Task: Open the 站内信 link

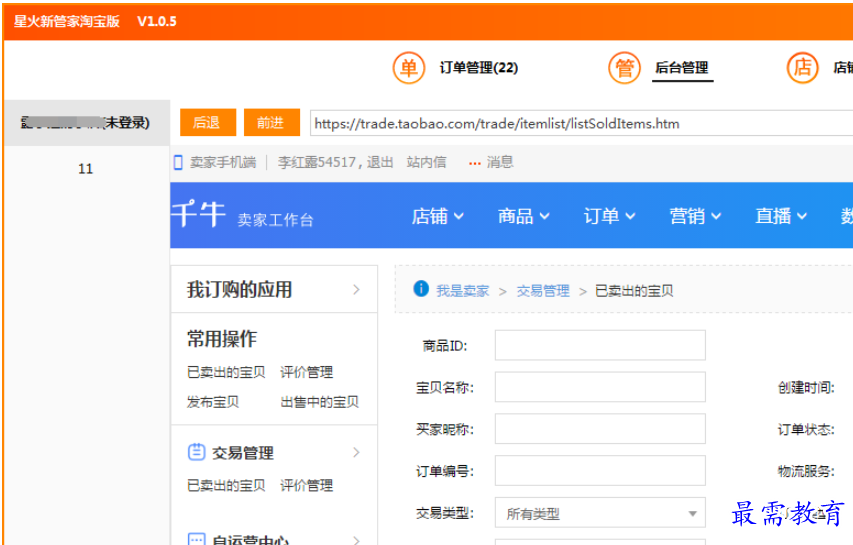Action: coord(426,162)
